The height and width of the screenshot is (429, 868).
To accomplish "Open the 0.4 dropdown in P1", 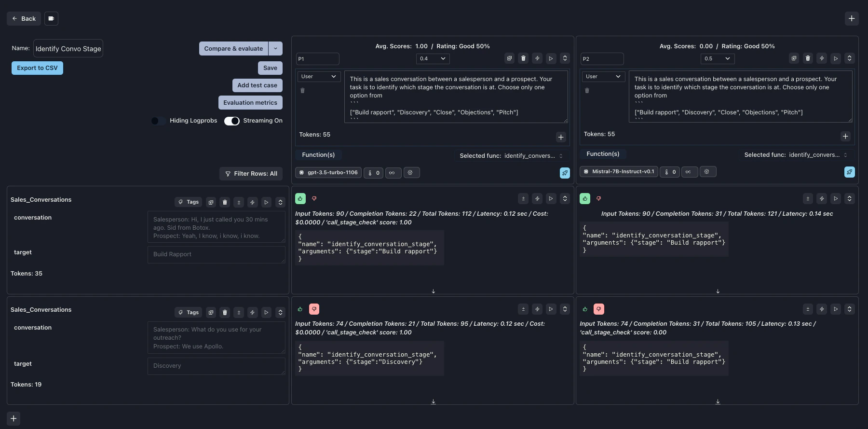I will (x=433, y=58).
